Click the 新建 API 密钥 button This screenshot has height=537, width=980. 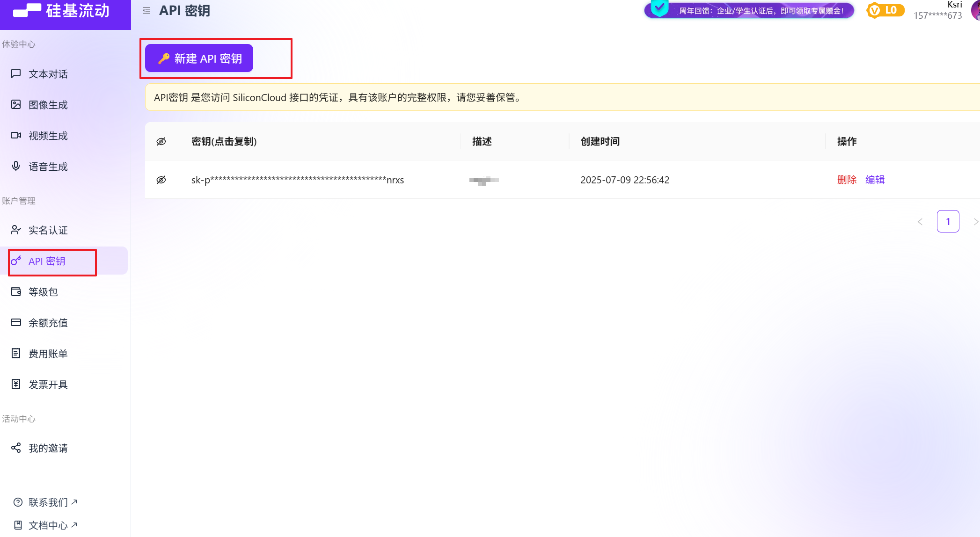click(199, 58)
